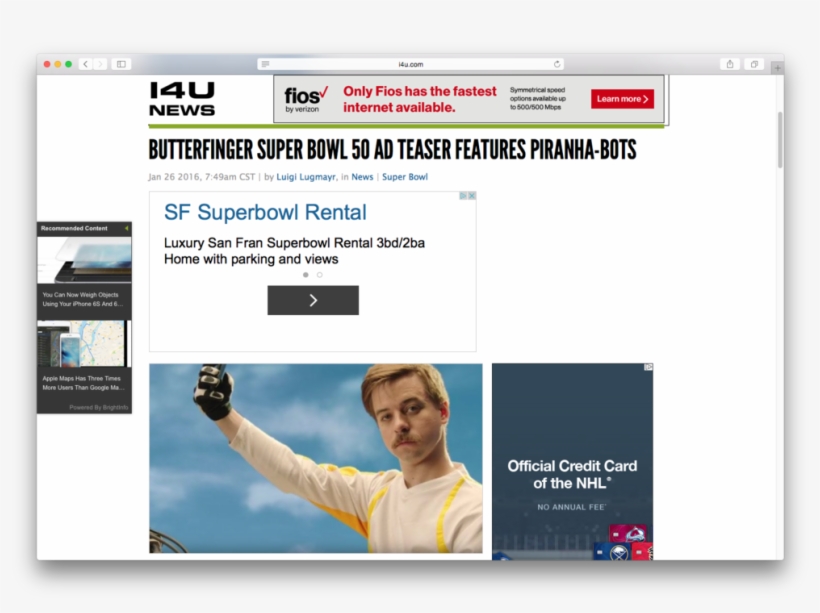Show all tabs with the tab overview button

point(754,64)
